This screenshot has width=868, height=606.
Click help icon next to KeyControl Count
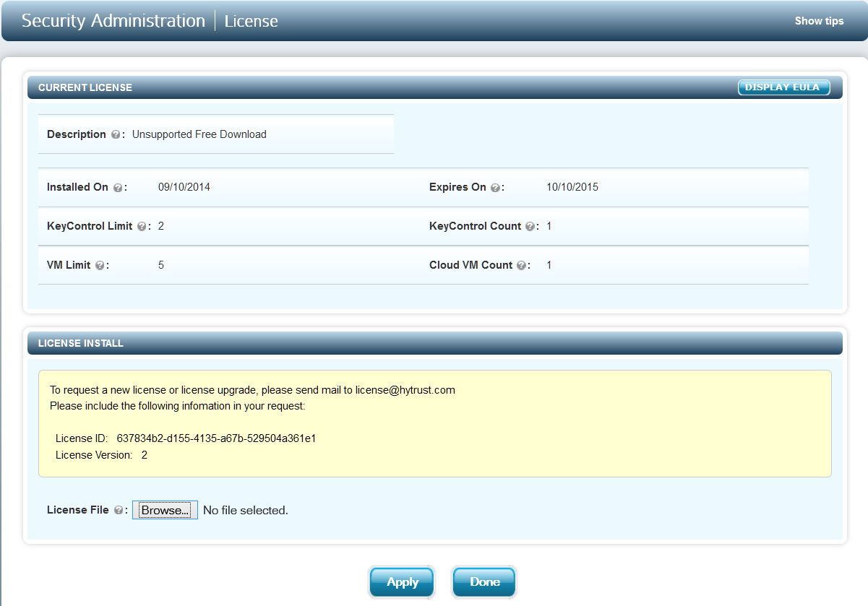pyautogui.click(x=530, y=227)
